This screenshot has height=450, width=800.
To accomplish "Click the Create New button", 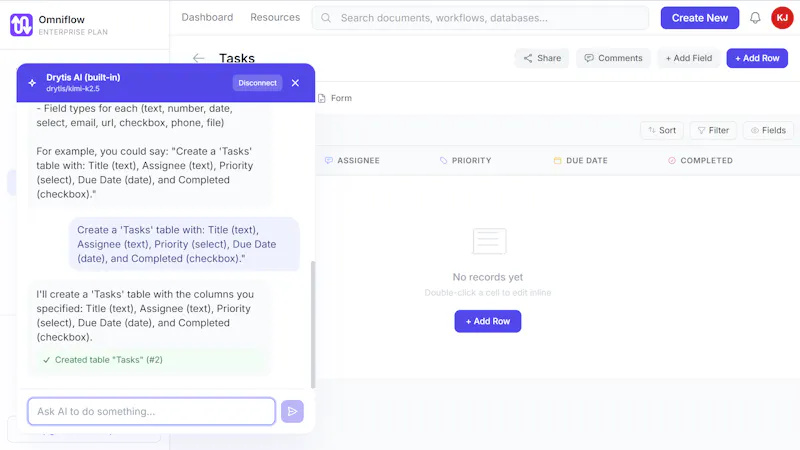I will (699, 18).
